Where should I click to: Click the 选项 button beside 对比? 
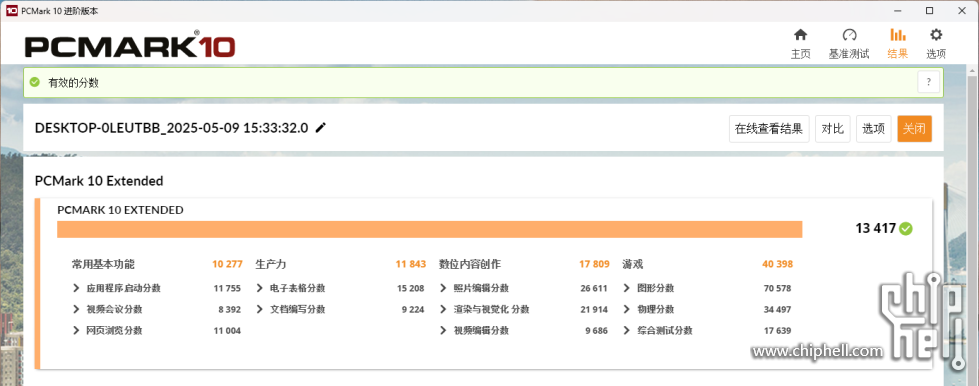(873, 129)
